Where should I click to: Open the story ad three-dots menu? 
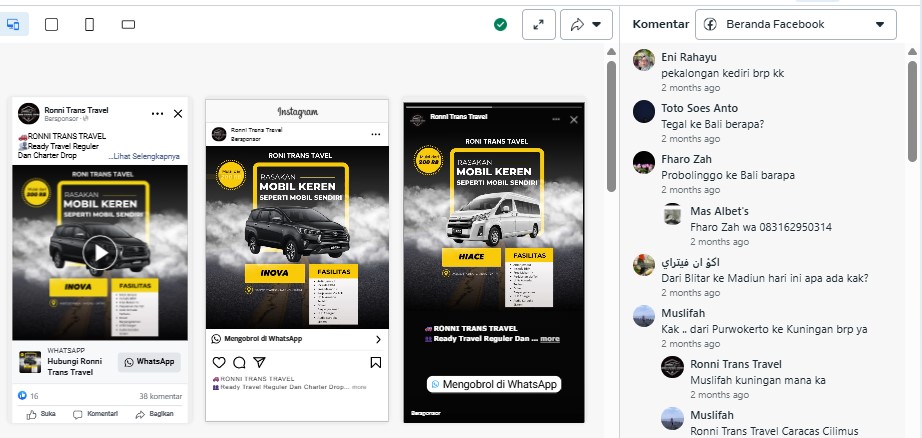coord(556,120)
